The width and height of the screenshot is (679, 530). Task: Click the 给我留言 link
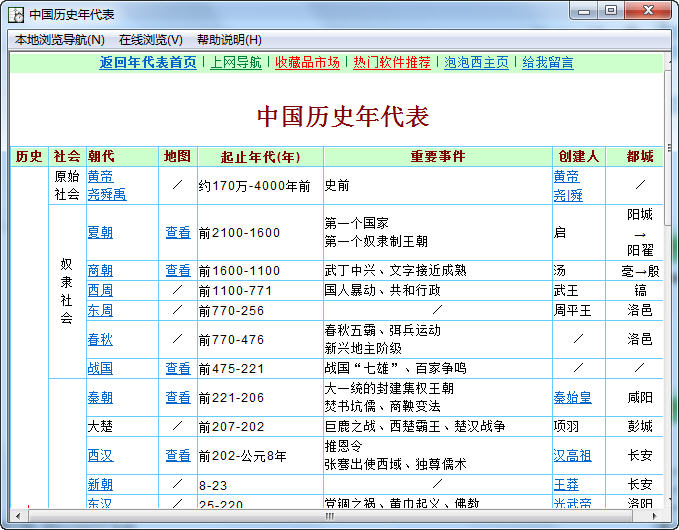click(x=548, y=62)
